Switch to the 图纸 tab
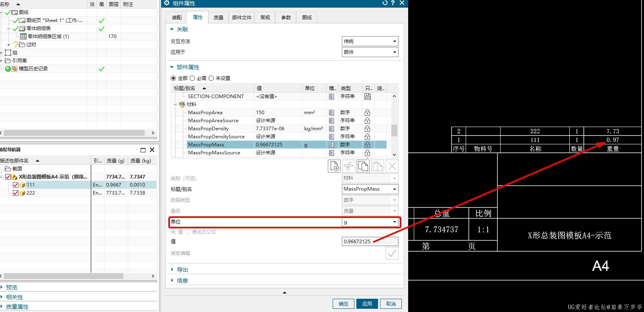This screenshot has width=644, height=312. click(307, 18)
